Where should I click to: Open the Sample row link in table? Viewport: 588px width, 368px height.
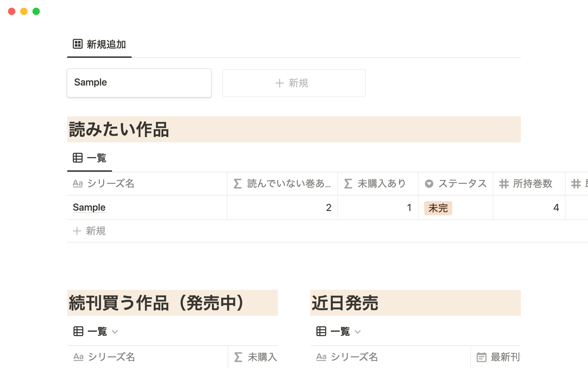pyautogui.click(x=89, y=208)
